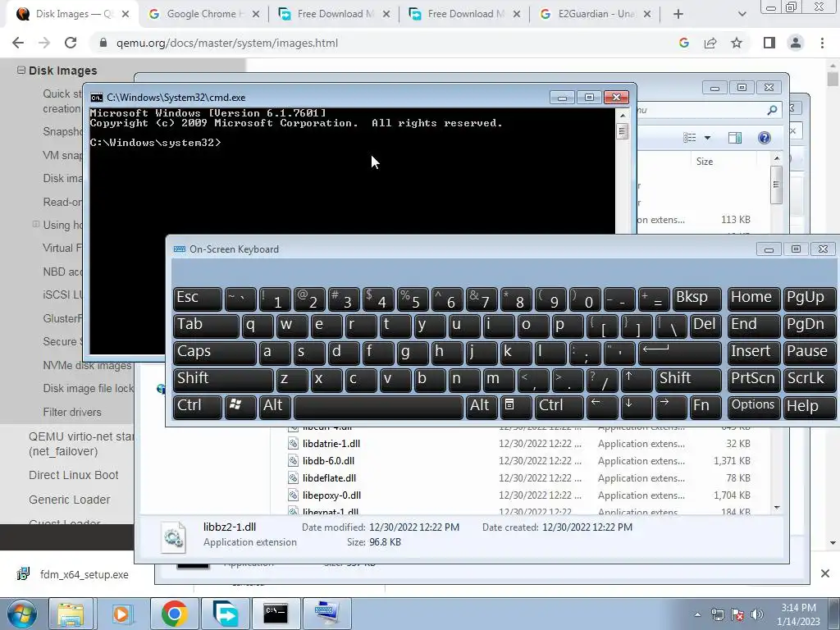Toggle the ScrLk key on the On-Screen Keyboard
Viewport: 840px width, 630px height.
(810, 380)
